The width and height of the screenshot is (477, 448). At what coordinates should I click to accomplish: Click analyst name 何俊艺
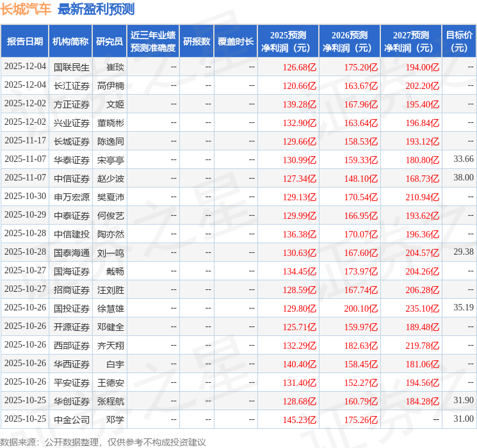coord(111,215)
